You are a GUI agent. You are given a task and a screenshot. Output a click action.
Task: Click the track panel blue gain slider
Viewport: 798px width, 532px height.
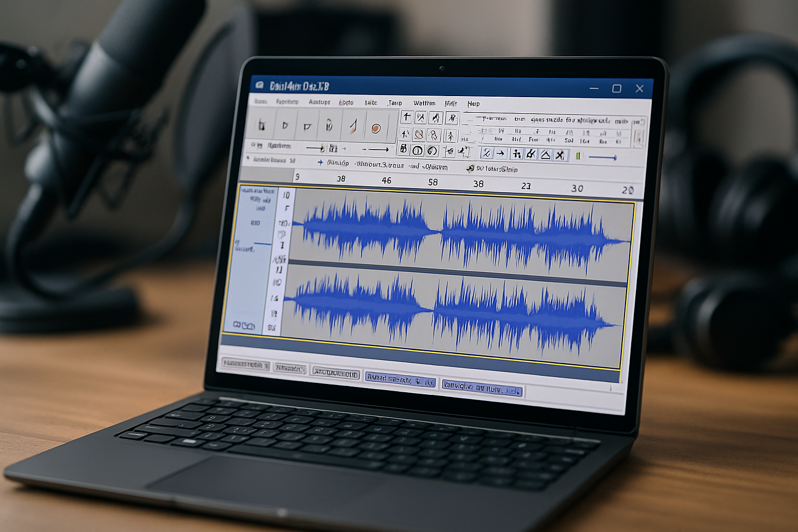(262, 244)
